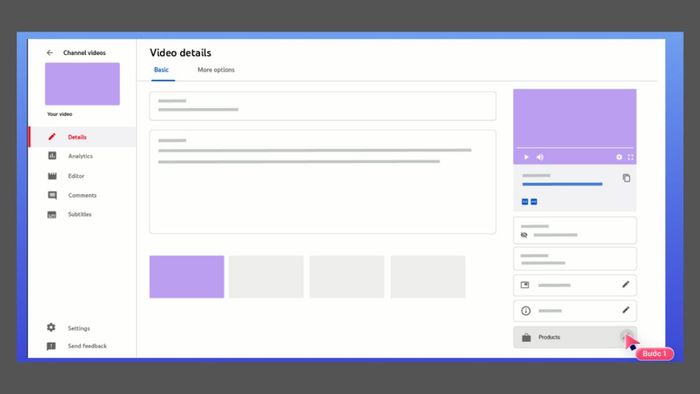
Task: Click the blue video link text
Action: click(x=562, y=184)
